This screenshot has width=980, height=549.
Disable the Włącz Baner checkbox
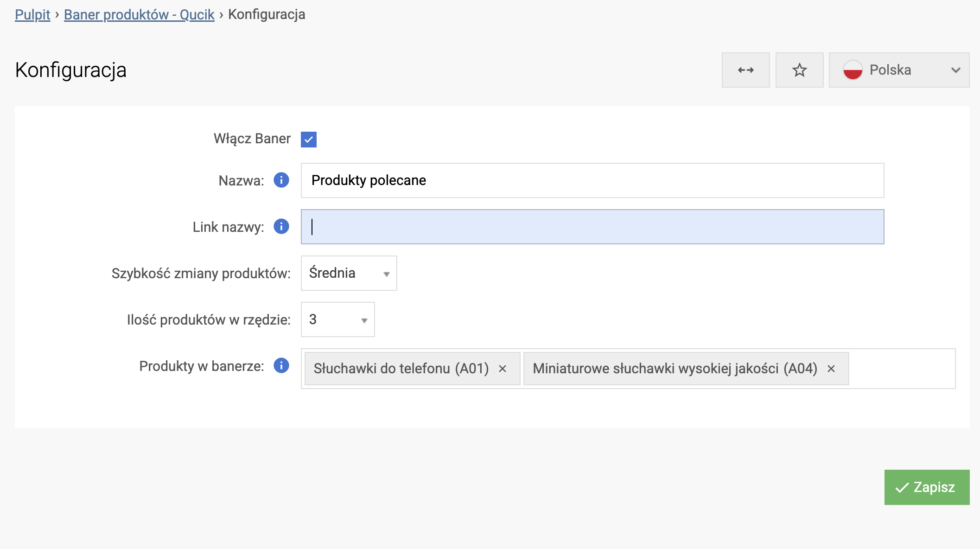[x=309, y=139]
